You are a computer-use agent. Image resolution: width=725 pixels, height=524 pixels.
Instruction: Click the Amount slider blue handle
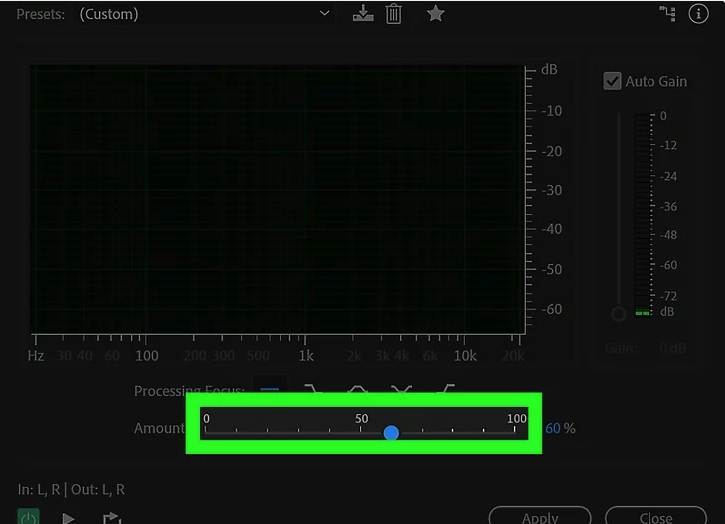(x=391, y=433)
